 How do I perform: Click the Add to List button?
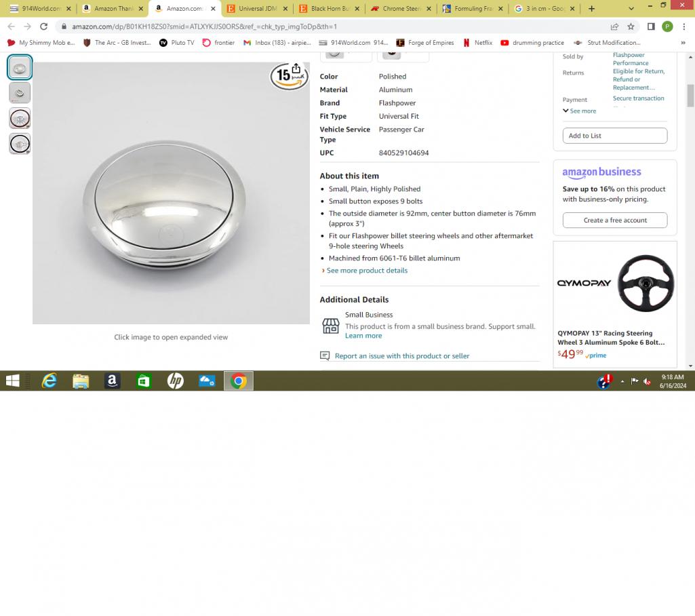click(615, 136)
